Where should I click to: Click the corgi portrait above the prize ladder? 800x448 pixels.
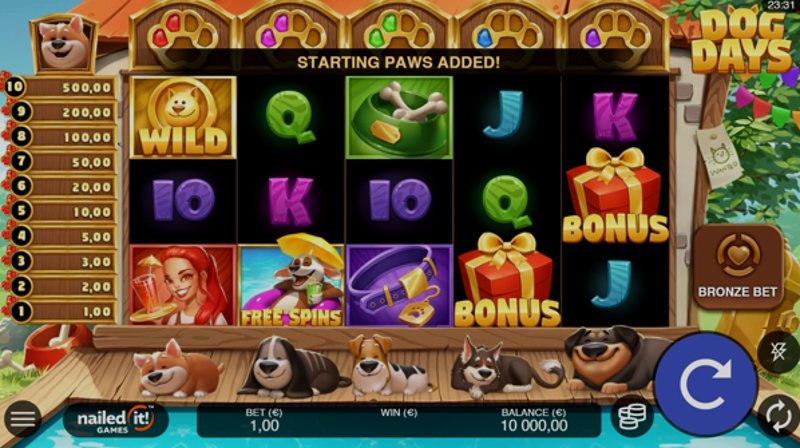[x=64, y=43]
